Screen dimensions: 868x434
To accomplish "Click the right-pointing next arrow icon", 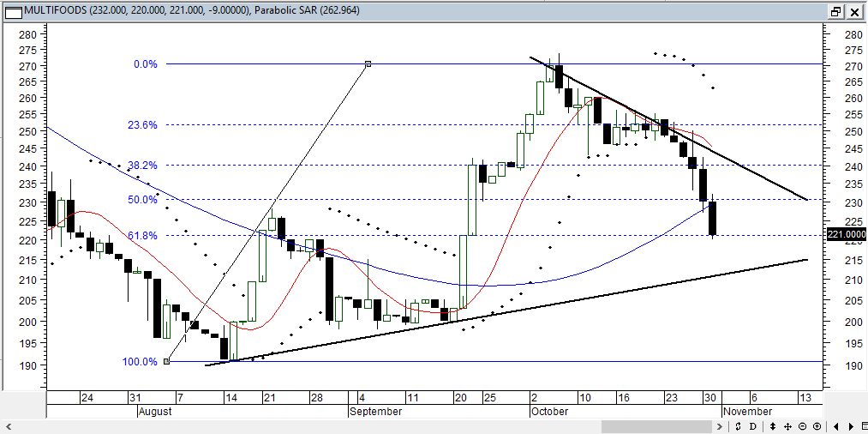I will pyautogui.click(x=852, y=426).
